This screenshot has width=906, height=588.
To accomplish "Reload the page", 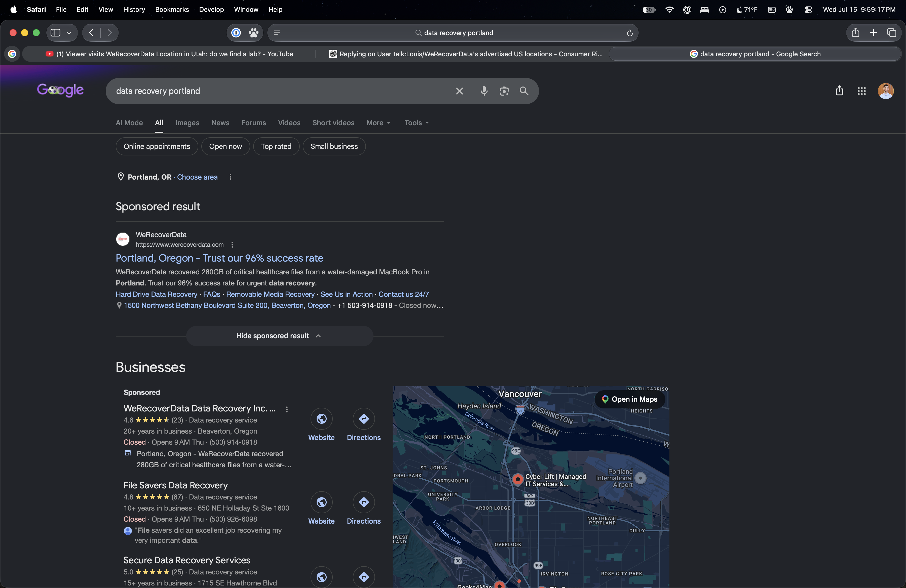I will [x=630, y=33].
